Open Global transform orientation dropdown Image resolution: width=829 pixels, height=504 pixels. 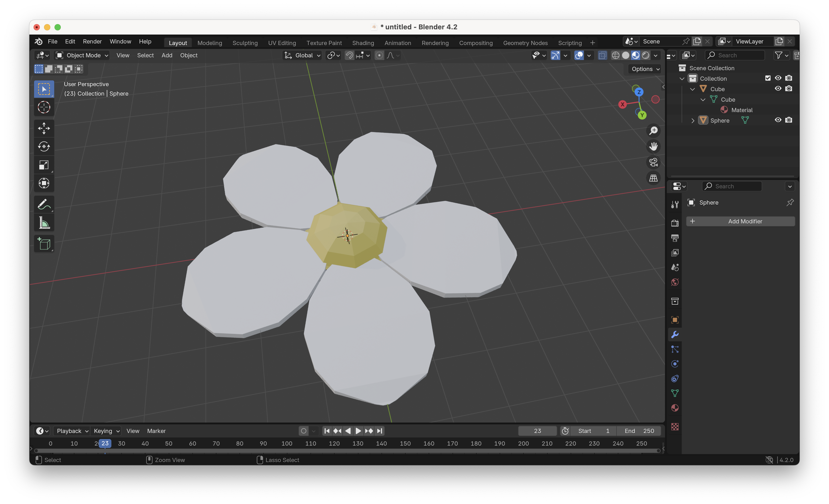click(302, 55)
